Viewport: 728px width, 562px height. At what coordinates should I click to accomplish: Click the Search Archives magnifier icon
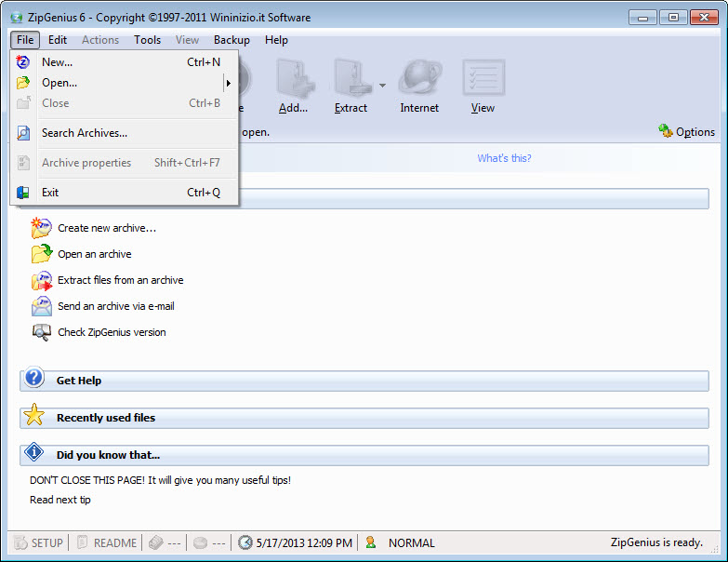coord(23,133)
